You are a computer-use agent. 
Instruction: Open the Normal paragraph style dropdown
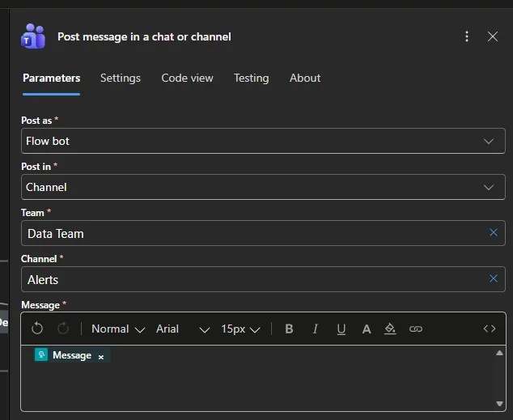click(118, 329)
